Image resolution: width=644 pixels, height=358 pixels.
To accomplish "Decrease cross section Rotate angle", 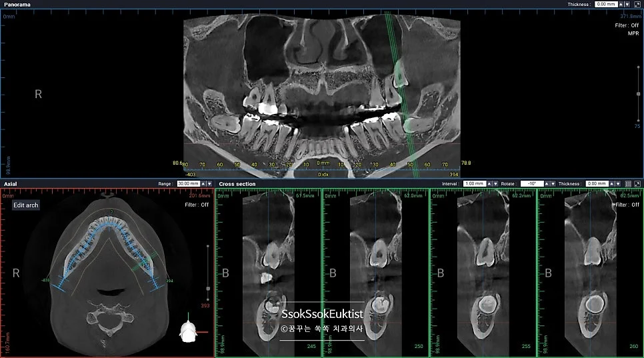I will (x=553, y=184).
